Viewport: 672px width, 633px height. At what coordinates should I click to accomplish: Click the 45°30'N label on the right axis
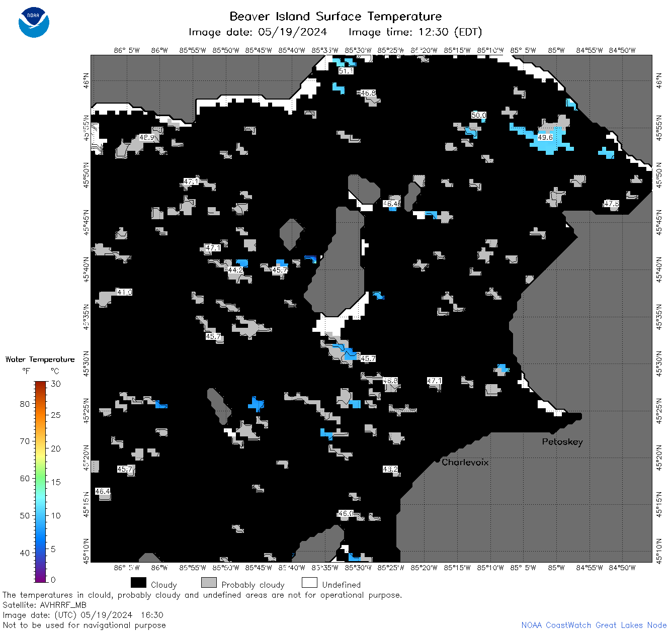click(659, 364)
